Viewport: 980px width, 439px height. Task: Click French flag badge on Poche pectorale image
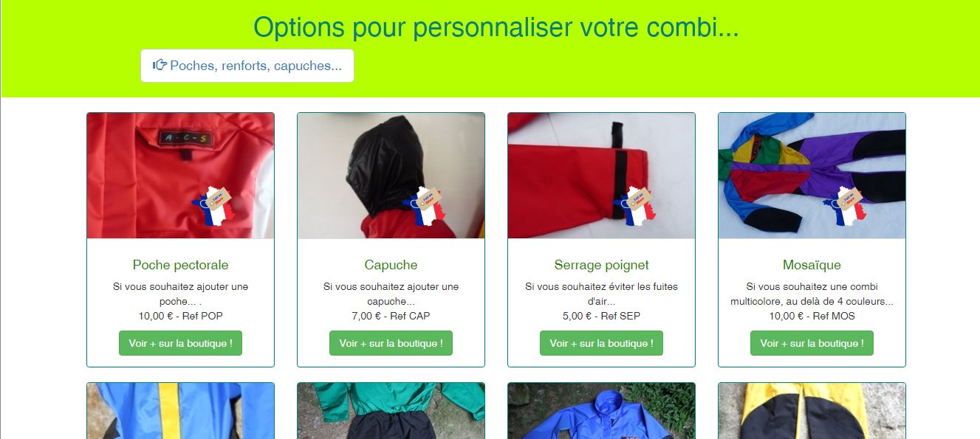point(213,207)
